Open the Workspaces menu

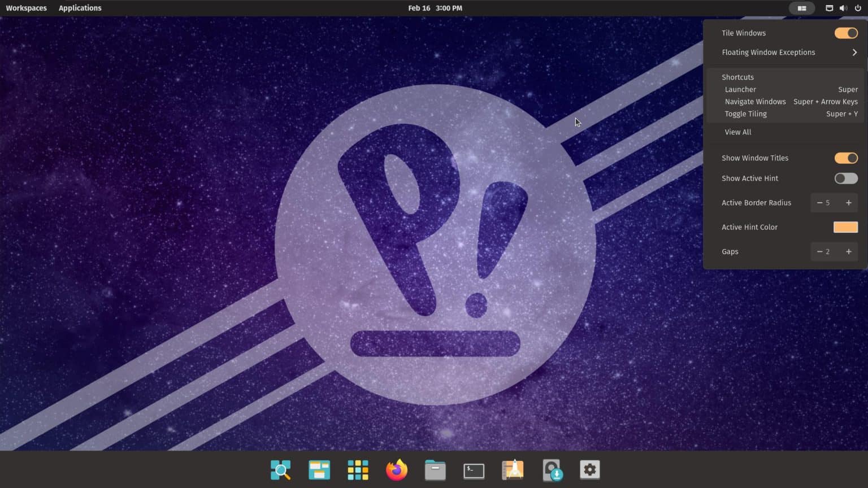click(x=26, y=8)
